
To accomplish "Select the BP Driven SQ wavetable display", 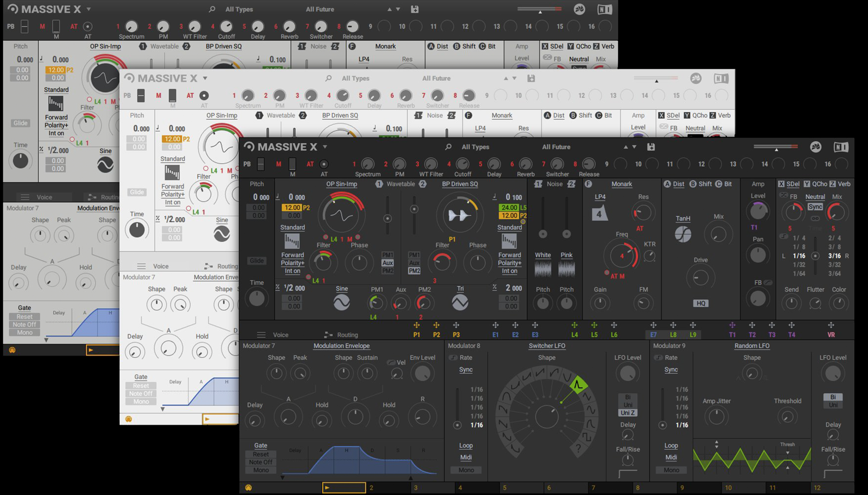I will tap(459, 215).
